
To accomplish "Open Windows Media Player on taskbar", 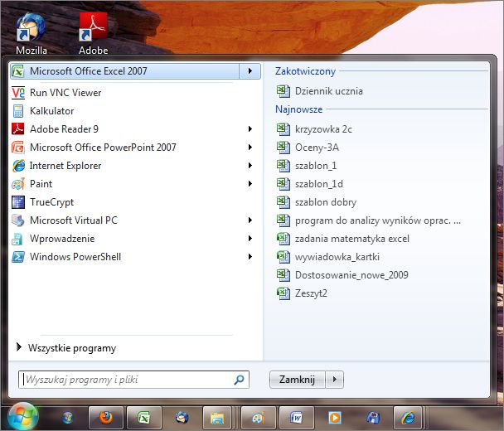I will point(335,418).
